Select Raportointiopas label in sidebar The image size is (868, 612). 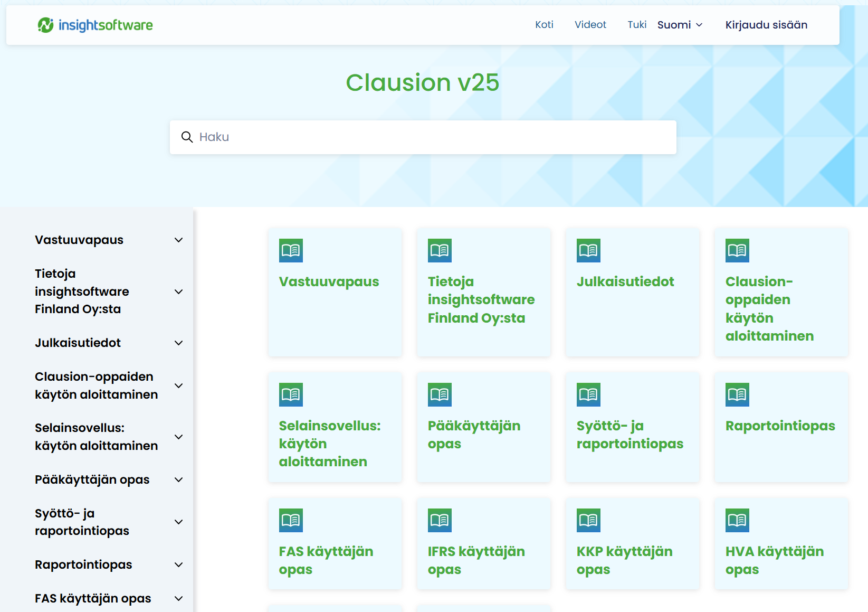coord(83,565)
